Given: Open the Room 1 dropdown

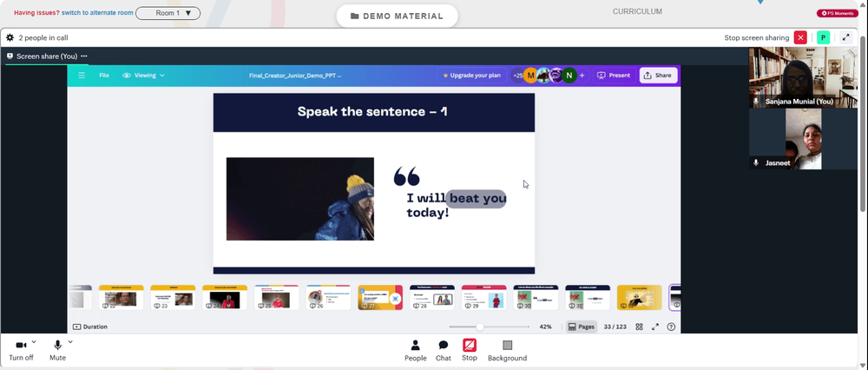Looking at the screenshot, I should (x=168, y=13).
